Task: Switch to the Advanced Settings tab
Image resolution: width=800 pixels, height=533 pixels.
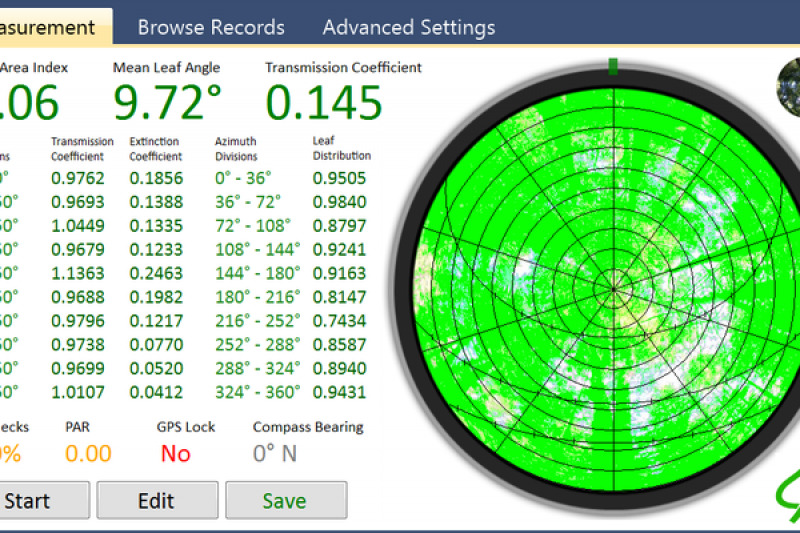Action: point(409,28)
